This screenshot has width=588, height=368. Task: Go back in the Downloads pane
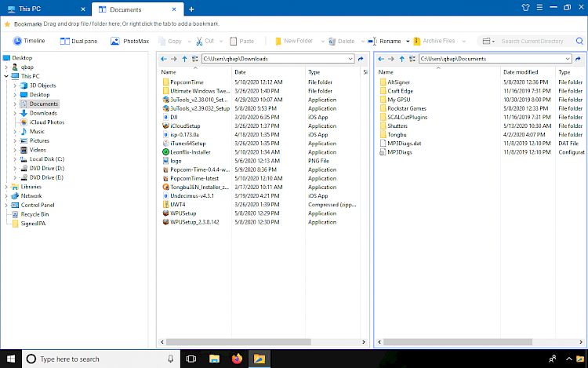click(164, 59)
